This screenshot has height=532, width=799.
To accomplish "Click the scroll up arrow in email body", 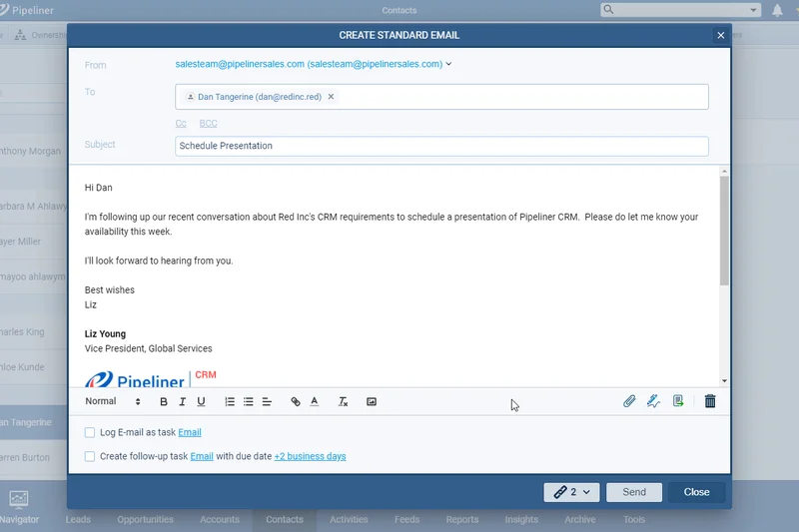I will click(724, 172).
